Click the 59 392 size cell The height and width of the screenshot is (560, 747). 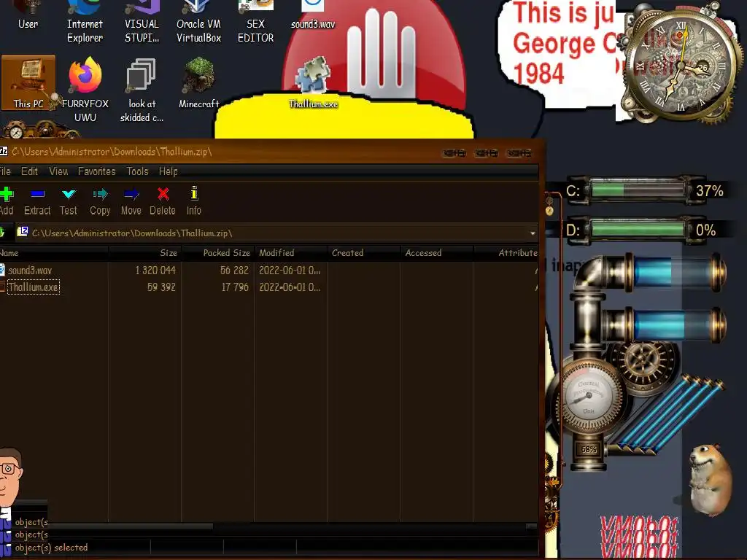161,287
